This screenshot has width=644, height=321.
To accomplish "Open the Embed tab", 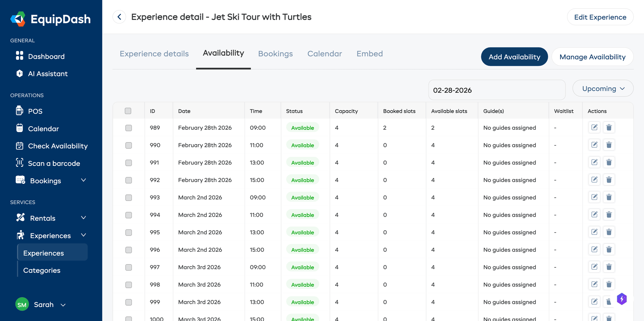I will [370, 54].
